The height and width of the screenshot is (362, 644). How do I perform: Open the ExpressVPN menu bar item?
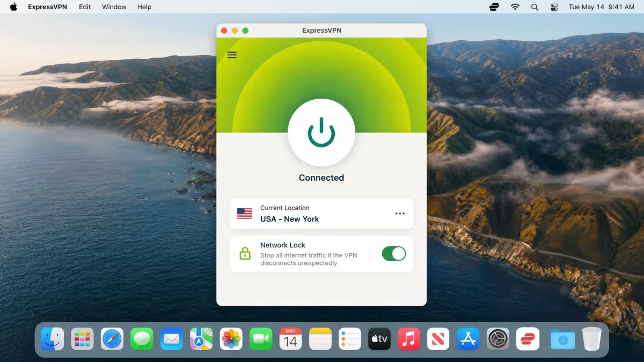[47, 7]
